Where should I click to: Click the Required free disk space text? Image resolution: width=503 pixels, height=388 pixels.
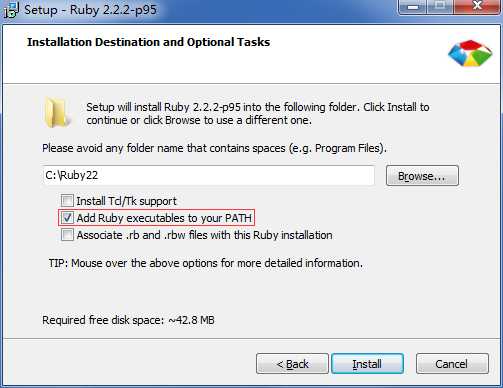tap(128, 320)
